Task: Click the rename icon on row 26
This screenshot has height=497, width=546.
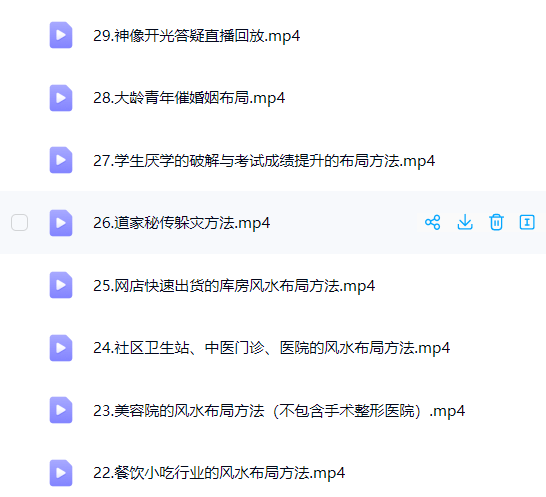Action: [527, 223]
